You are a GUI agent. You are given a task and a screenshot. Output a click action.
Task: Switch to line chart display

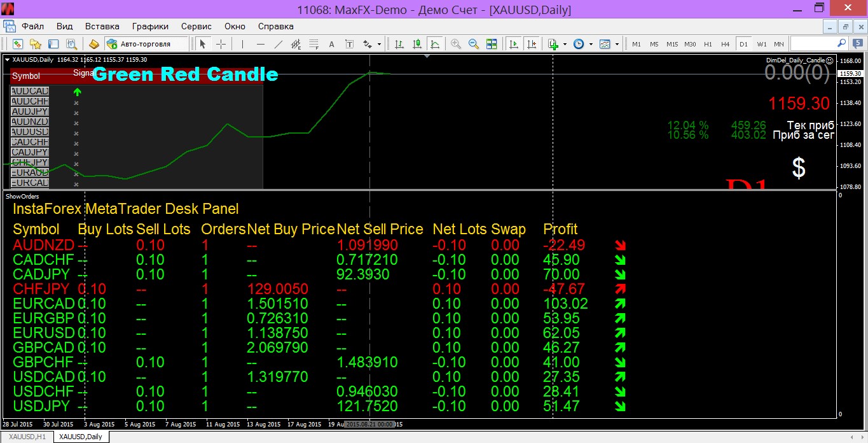coord(435,44)
